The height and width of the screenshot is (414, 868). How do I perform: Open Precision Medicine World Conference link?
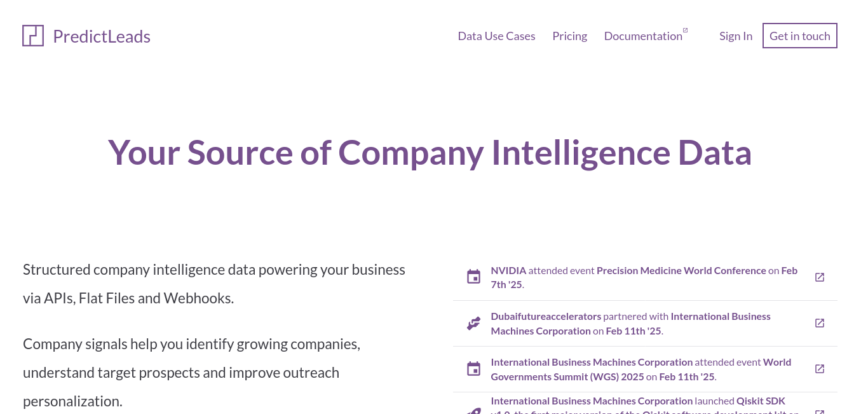(x=681, y=270)
